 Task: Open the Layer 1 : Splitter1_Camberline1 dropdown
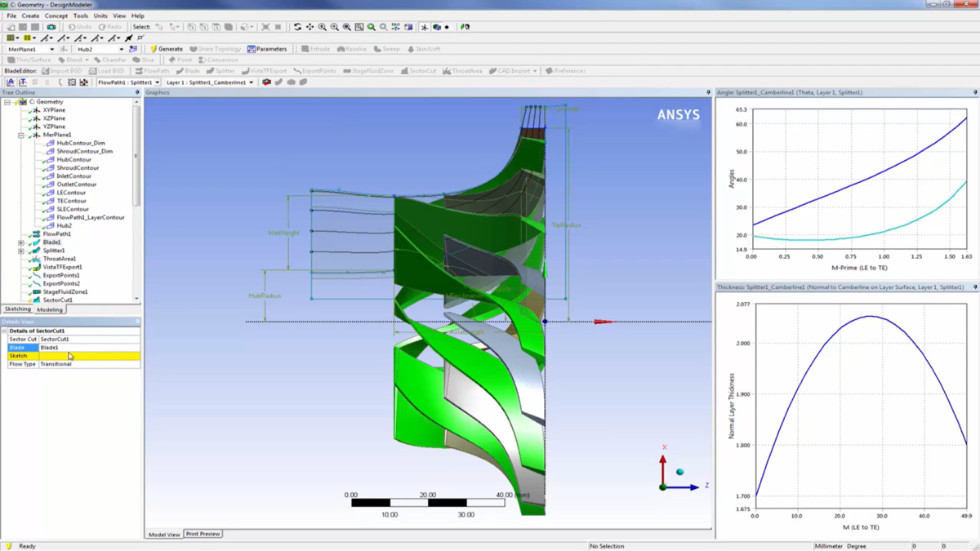click(252, 82)
